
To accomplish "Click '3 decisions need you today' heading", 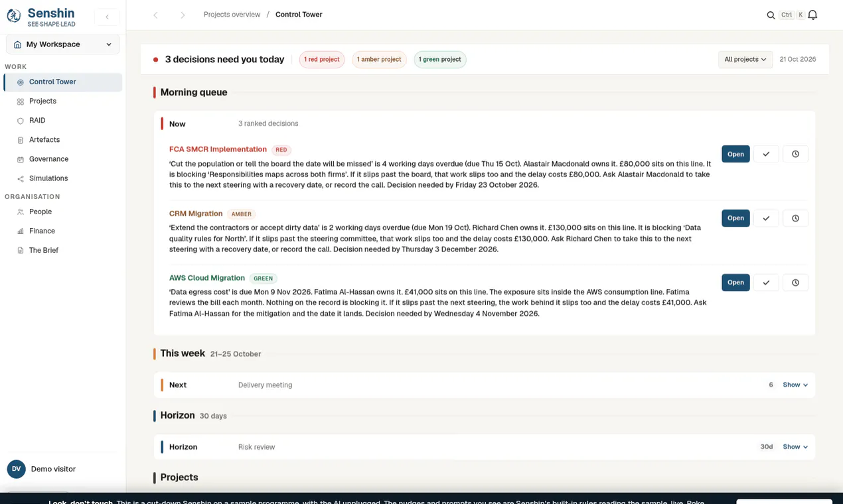I will pos(224,60).
